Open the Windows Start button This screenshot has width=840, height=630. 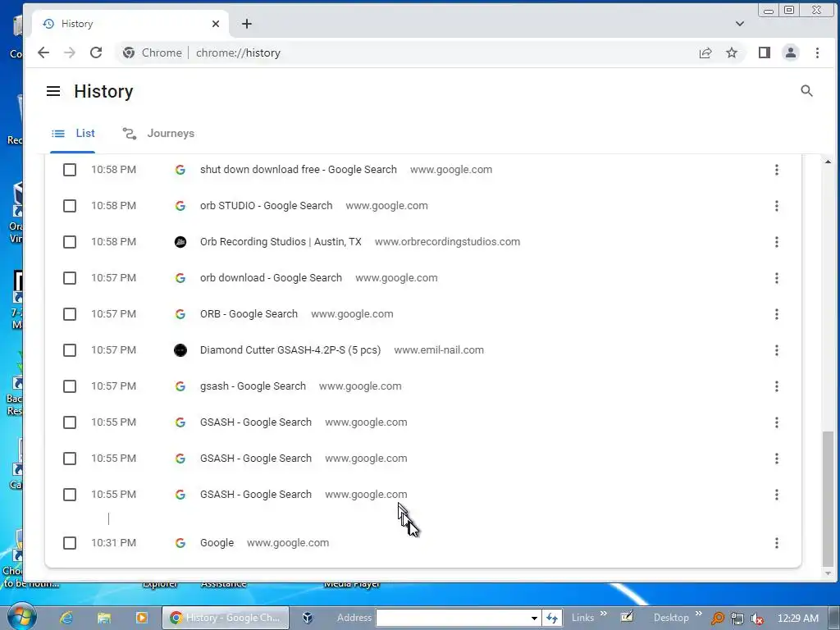tap(21, 617)
